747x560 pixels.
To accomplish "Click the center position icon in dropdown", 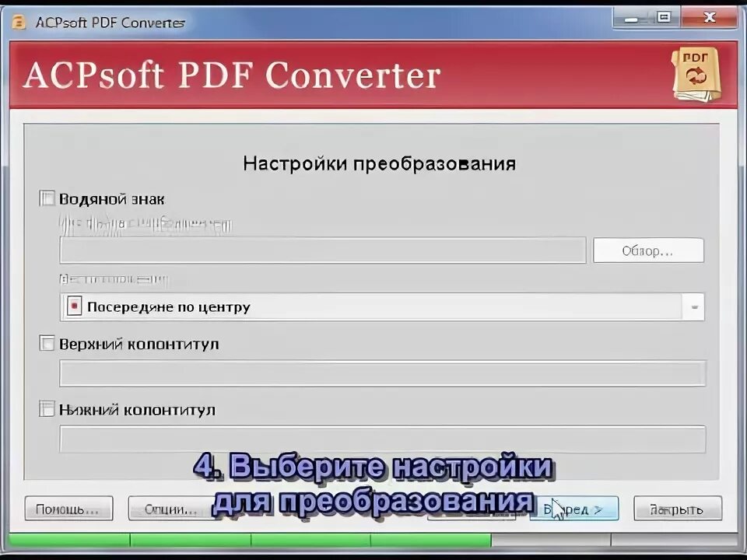I will coord(75,306).
